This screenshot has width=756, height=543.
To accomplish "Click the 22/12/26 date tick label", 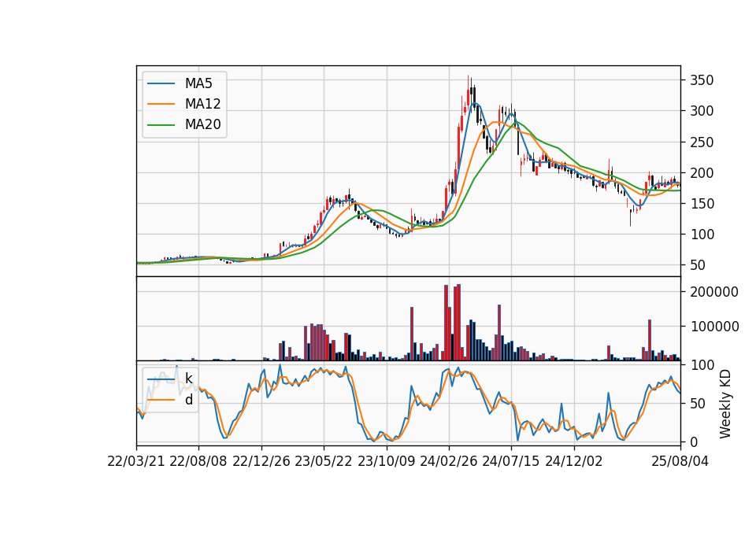I will pos(261,461).
